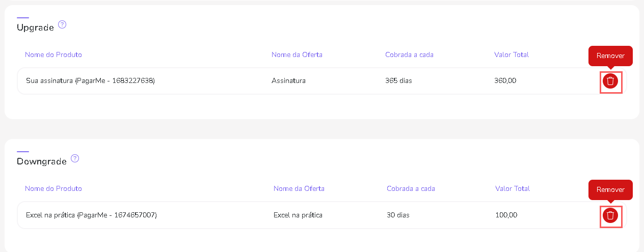Click the Nome da Oferta header under Downgrade
This screenshot has width=644, height=252.
click(299, 188)
